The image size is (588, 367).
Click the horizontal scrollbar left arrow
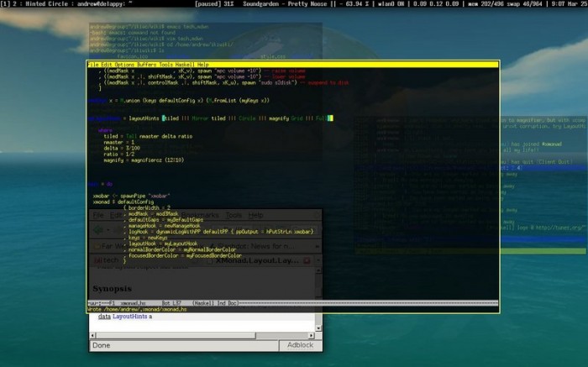point(93,336)
